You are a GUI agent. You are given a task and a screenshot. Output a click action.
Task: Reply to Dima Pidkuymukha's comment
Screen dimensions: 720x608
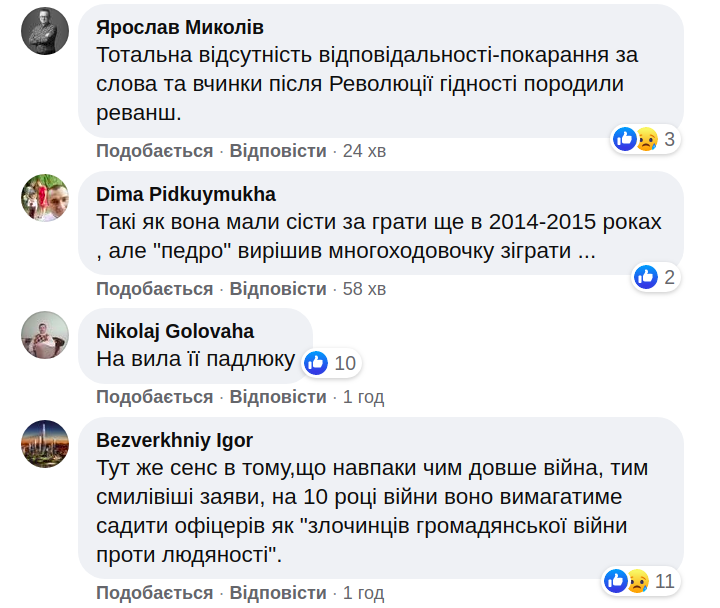click(x=278, y=289)
